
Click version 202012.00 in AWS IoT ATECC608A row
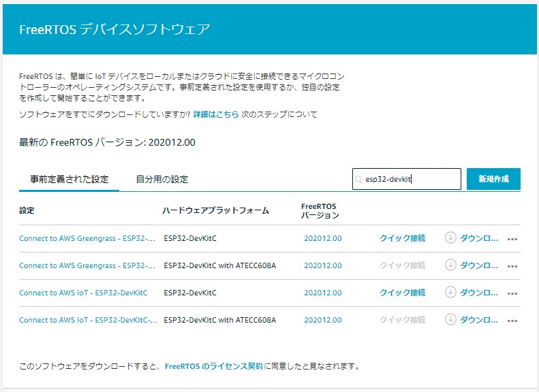click(x=323, y=320)
